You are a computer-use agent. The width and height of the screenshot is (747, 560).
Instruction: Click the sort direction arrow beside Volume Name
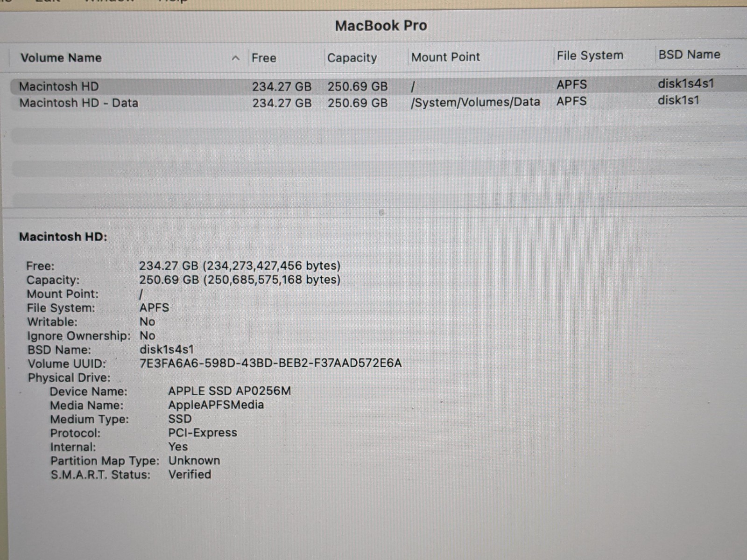(x=236, y=58)
